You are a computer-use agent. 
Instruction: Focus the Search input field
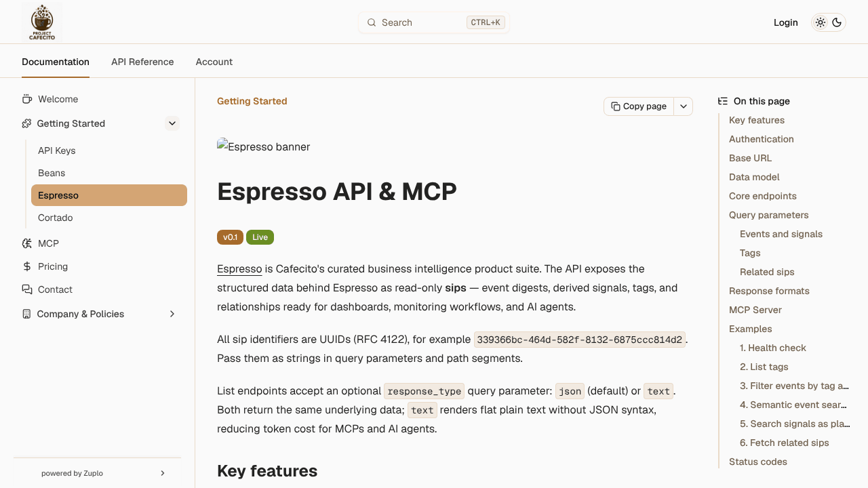click(434, 22)
